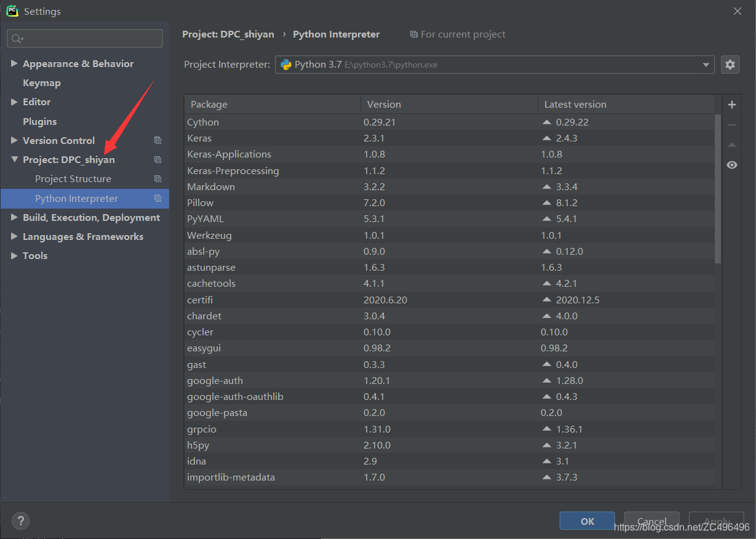The image size is (756, 539).
Task: Click the uninstall package minus icon
Action: point(731,125)
